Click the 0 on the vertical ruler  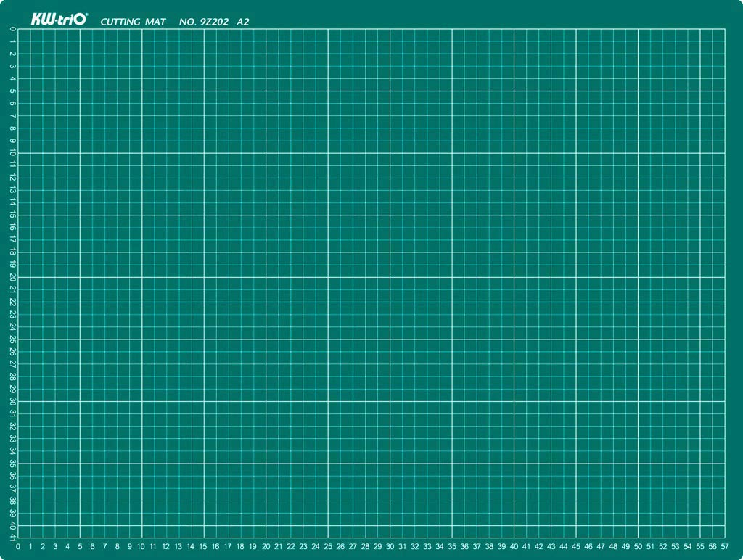[12, 29]
